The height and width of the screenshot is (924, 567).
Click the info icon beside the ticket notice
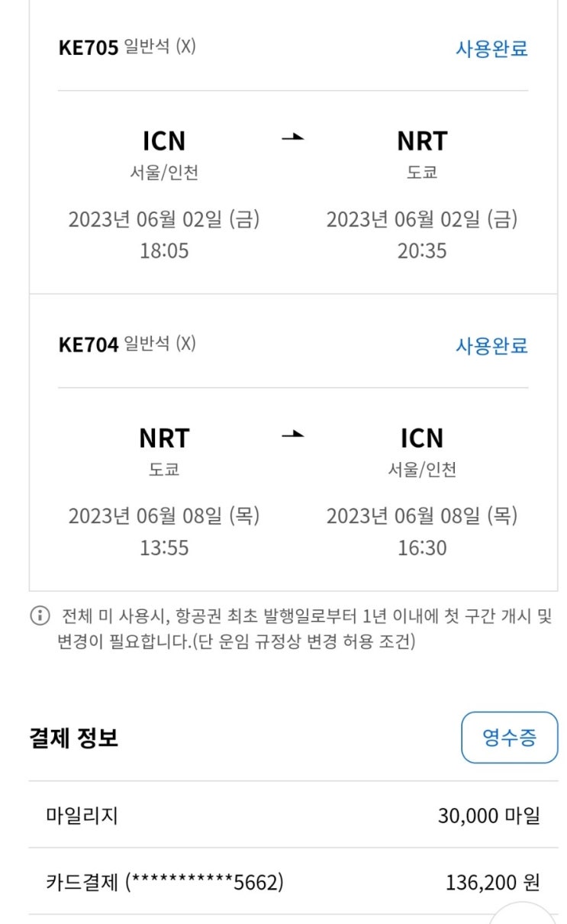(40, 616)
